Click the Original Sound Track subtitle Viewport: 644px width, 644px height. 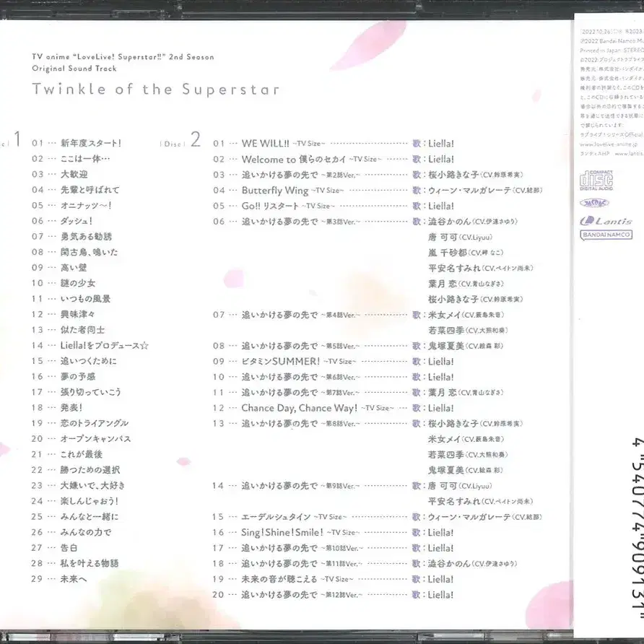74,69
